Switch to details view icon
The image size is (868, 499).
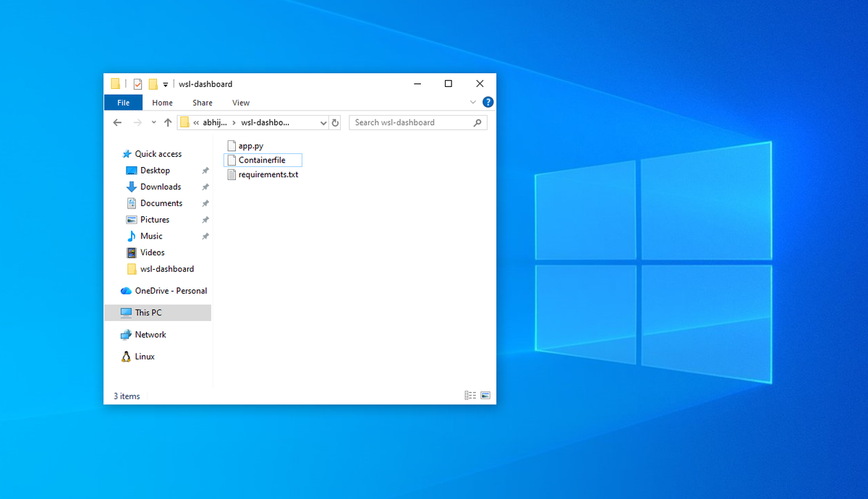[470, 396]
